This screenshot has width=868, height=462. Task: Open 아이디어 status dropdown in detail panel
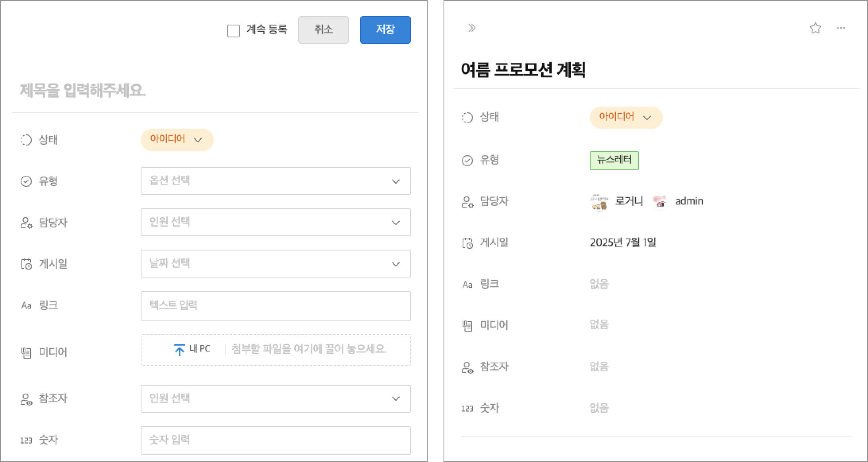coord(626,118)
